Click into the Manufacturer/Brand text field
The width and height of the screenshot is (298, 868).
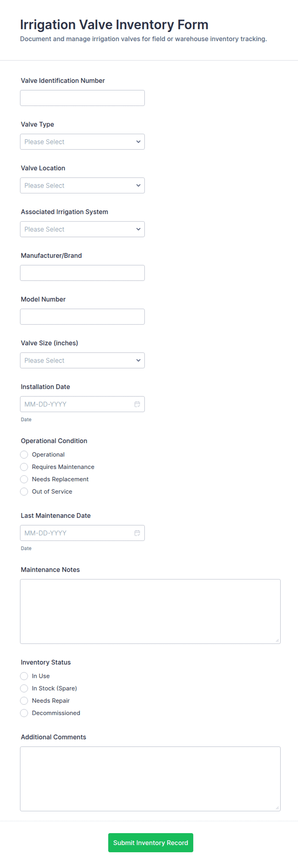[x=82, y=273]
